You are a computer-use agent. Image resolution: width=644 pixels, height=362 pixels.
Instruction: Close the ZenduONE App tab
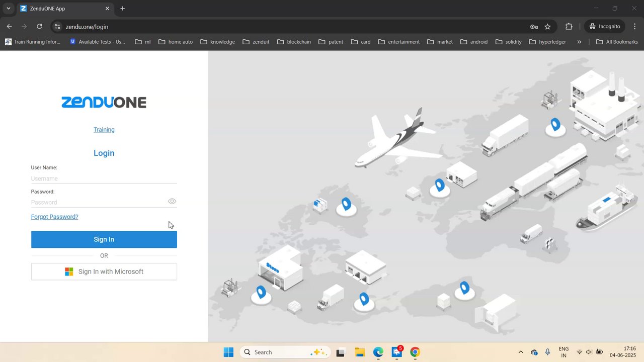[107, 9]
